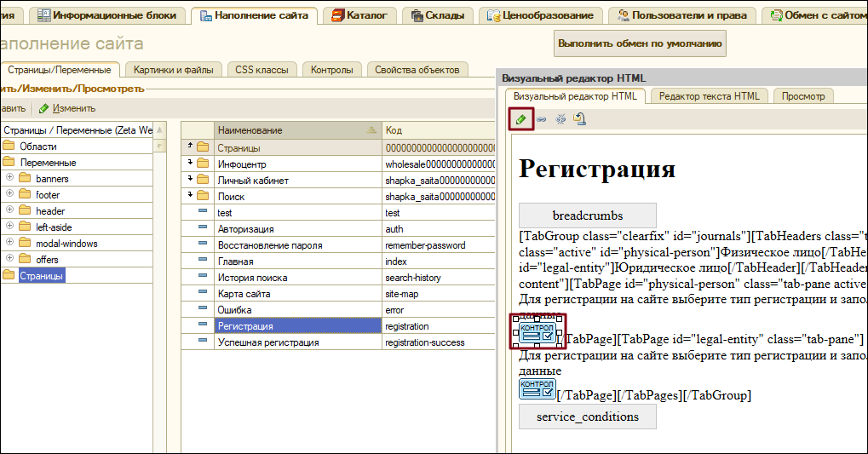Screen dimensions: 868x454
Task: Expand the banners folder in the tree
Action: 10,178
